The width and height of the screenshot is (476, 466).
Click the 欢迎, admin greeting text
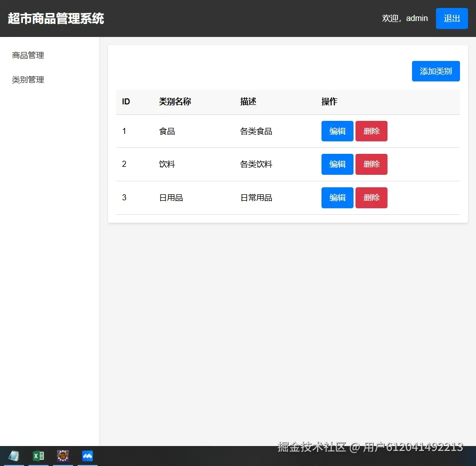[404, 18]
